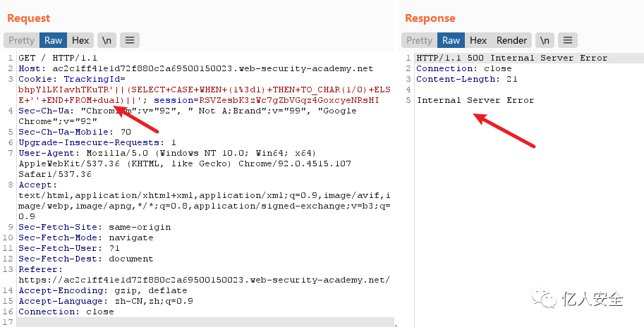Viewport: 644px width, 327px height.
Task: Click the 'Sec-Fetch-User: ?1' line
Action: (69, 248)
